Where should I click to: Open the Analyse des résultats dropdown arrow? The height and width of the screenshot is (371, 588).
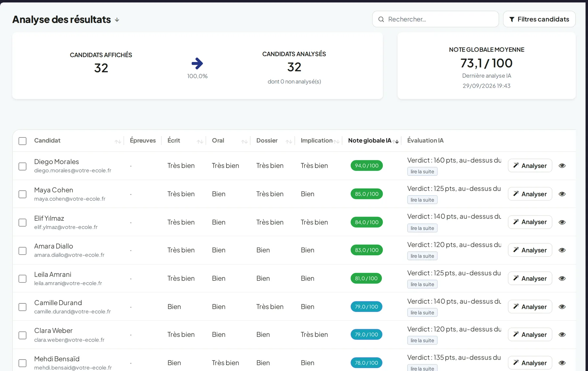pyautogui.click(x=117, y=20)
